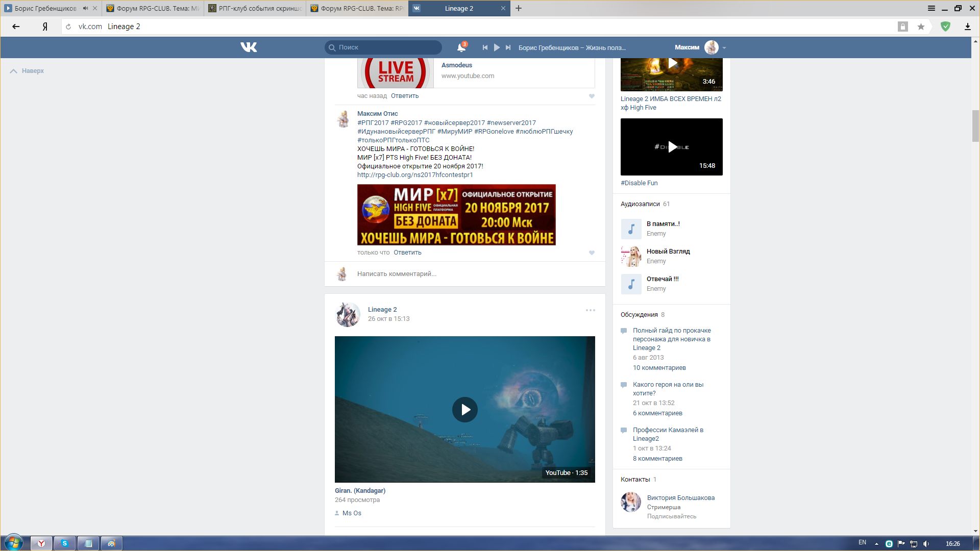This screenshot has width=980, height=551.
Task: Play the Giran (Kandagar) video
Action: click(x=464, y=409)
